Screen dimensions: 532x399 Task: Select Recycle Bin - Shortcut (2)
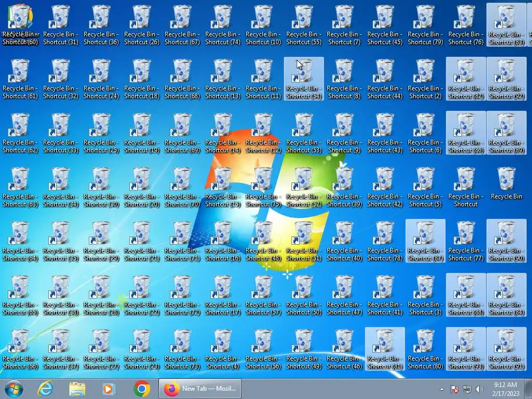point(425,79)
